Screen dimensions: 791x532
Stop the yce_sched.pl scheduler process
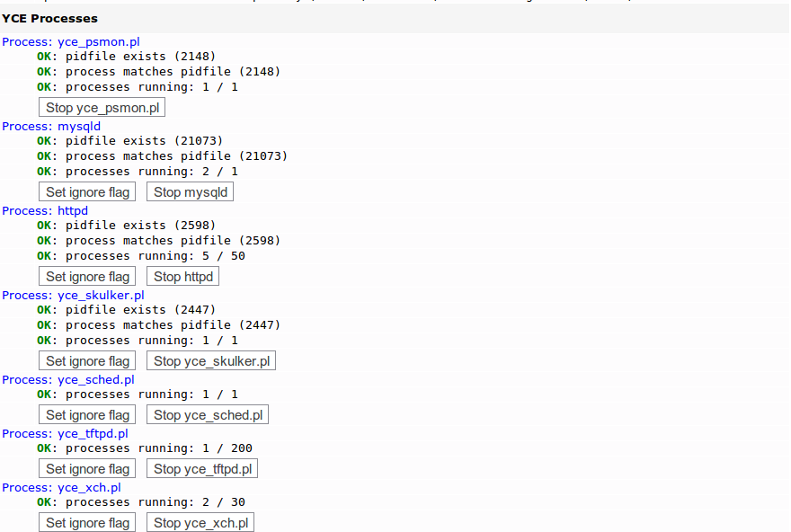207,414
